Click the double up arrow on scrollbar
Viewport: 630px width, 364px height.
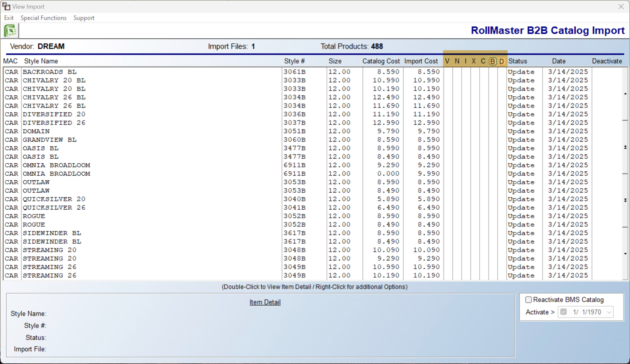pyautogui.click(x=625, y=147)
